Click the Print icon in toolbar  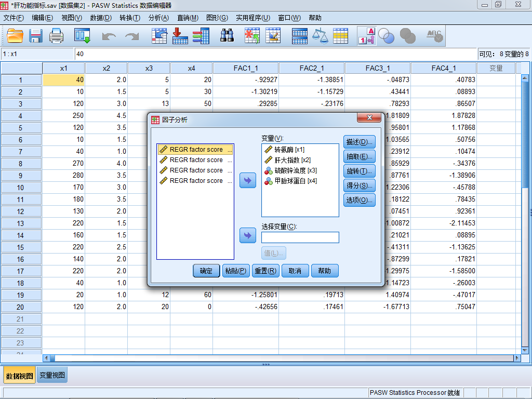(56, 36)
